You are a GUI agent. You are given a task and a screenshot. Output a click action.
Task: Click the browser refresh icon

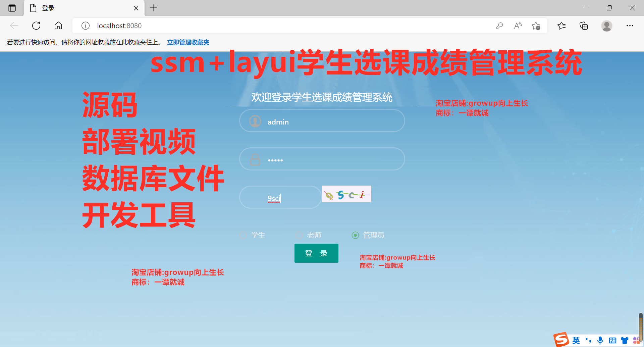(x=36, y=26)
